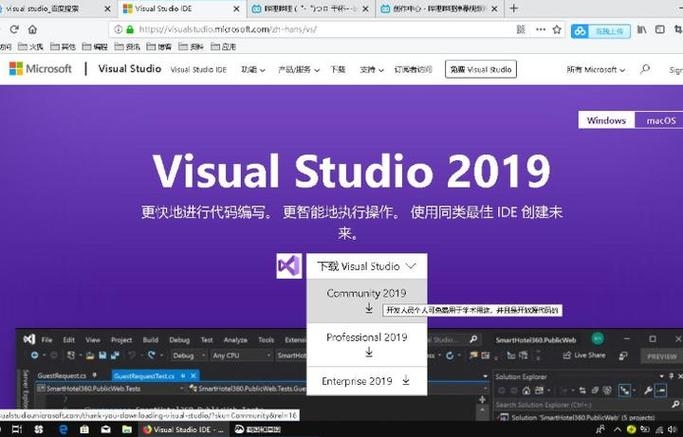Click the purple Visual Studio logo icon

click(289, 266)
